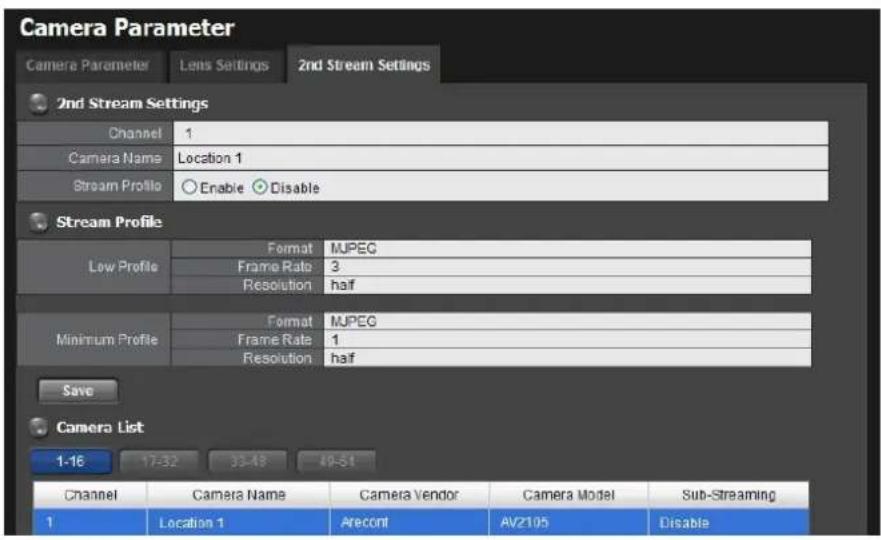Show cameras 1-16 in Camera List
Screen dimensions: 881x540
71,461
